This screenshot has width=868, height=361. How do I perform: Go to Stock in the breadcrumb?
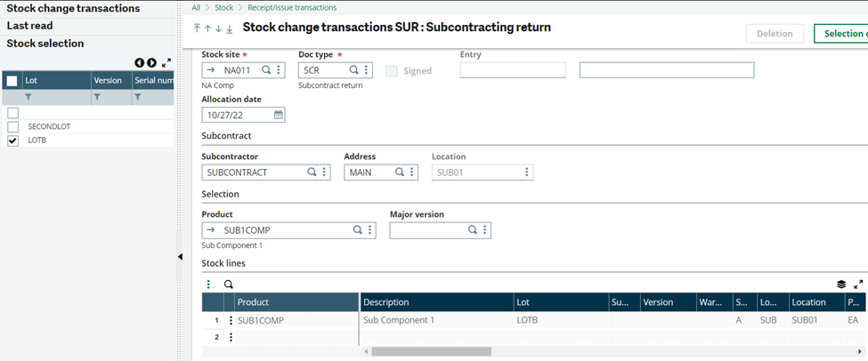(x=224, y=7)
